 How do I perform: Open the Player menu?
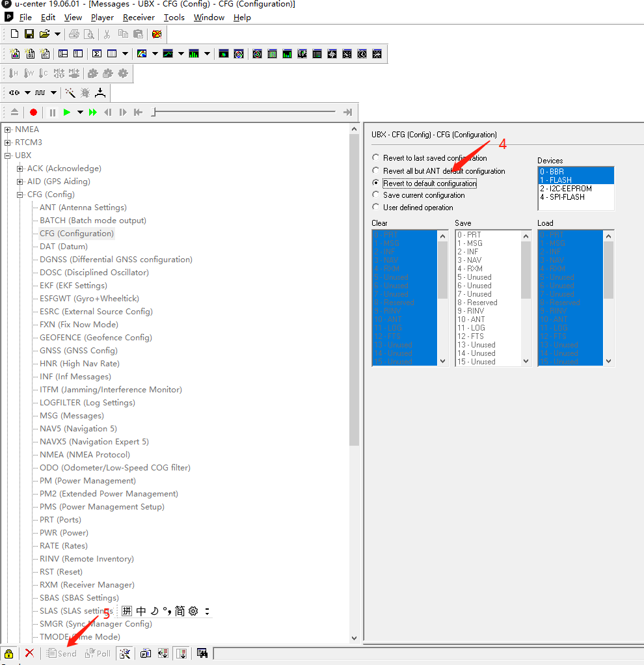[102, 18]
